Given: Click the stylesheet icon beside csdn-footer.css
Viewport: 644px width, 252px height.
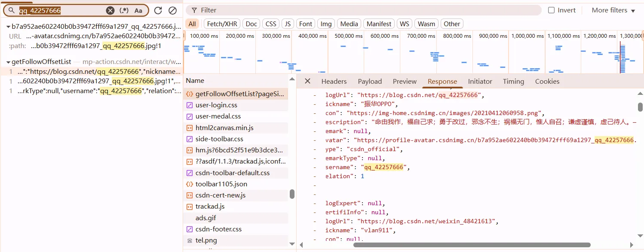Looking at the screenshot, I should pos(190,229).
